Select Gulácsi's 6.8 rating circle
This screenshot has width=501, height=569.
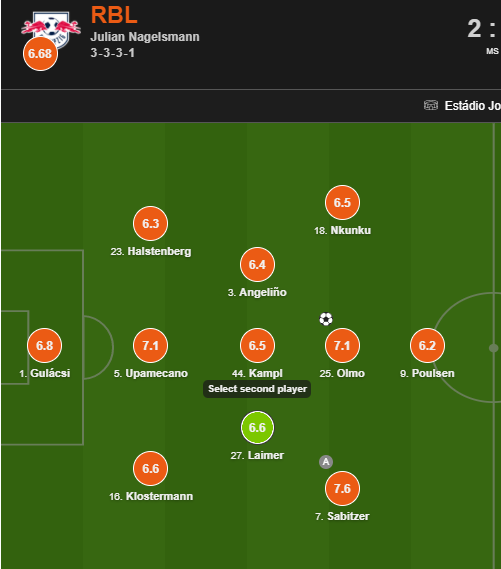45,345
